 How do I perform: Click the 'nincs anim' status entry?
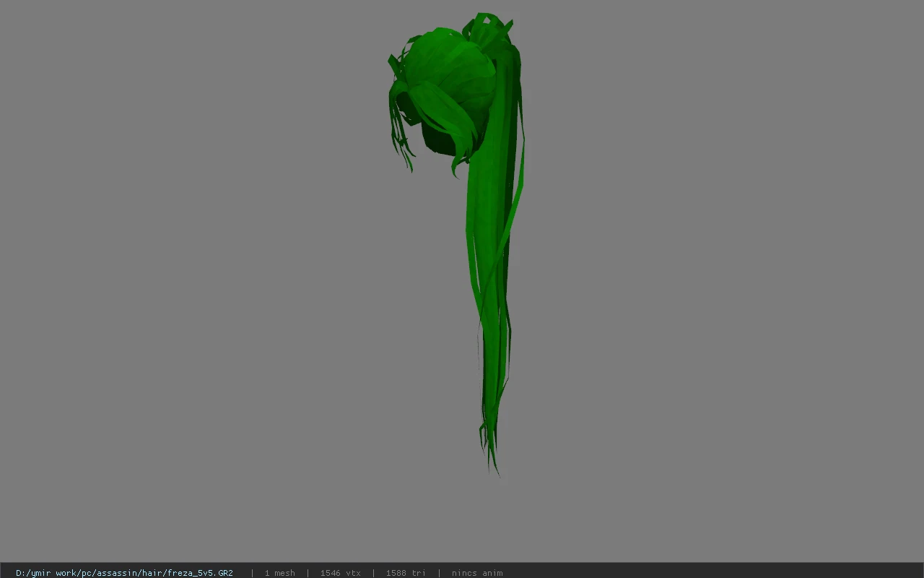pyautogui.click(x=477, y=573)
